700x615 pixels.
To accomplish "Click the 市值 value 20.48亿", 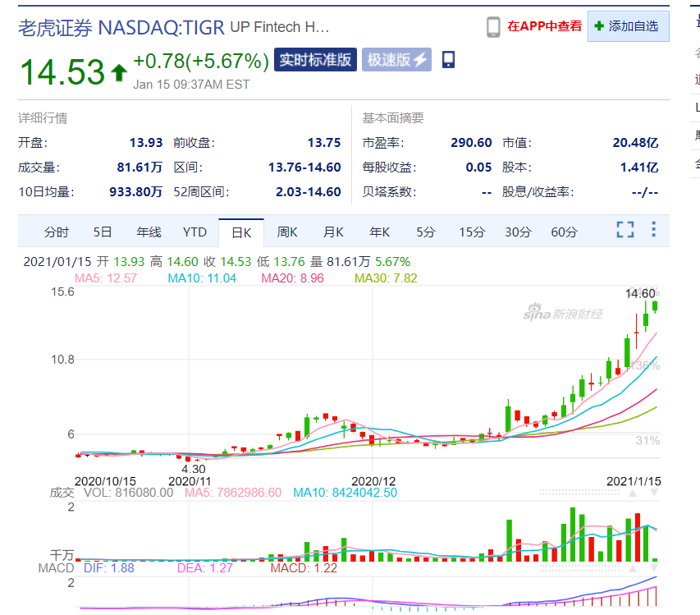I will pos(635,143).
